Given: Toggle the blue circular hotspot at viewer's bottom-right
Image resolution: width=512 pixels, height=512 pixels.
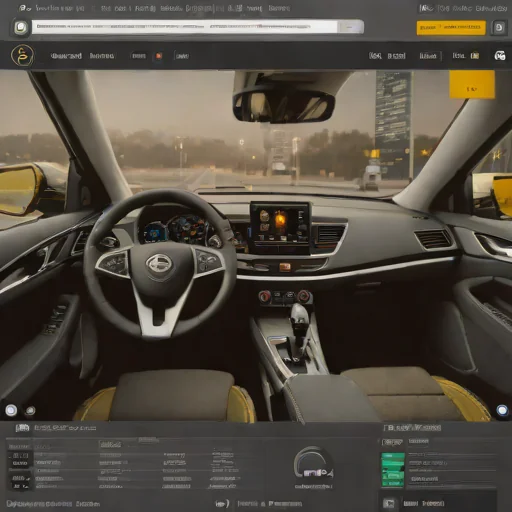Looking at the screenshot, I should click(x=502, y=410).
